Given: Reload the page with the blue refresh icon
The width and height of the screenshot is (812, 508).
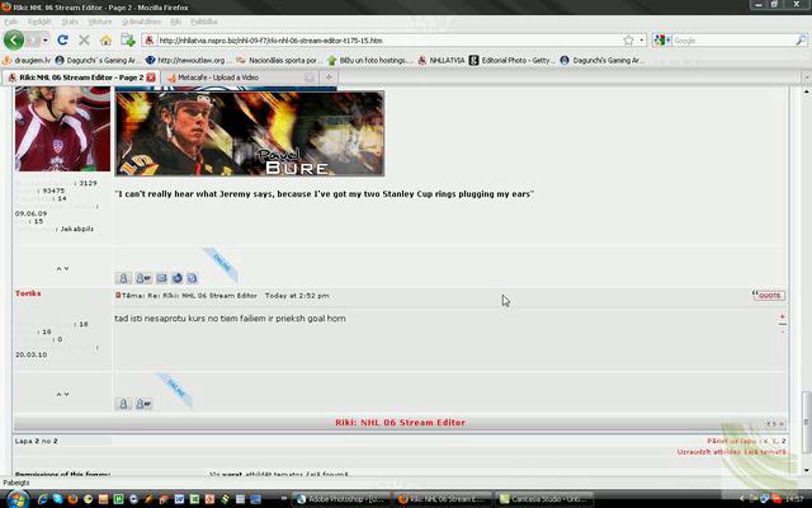Looking at the screenshot, I should (x=63, y=40).
